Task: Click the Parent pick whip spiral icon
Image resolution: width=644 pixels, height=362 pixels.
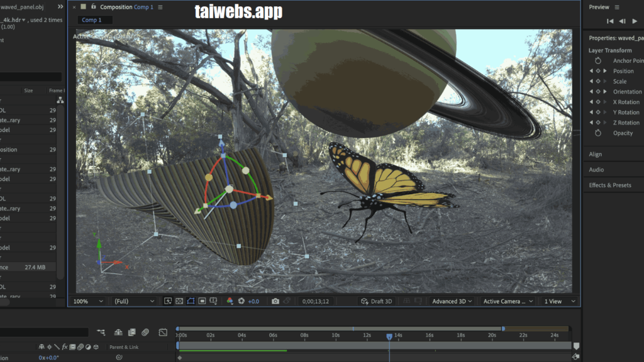Action: 119,358
